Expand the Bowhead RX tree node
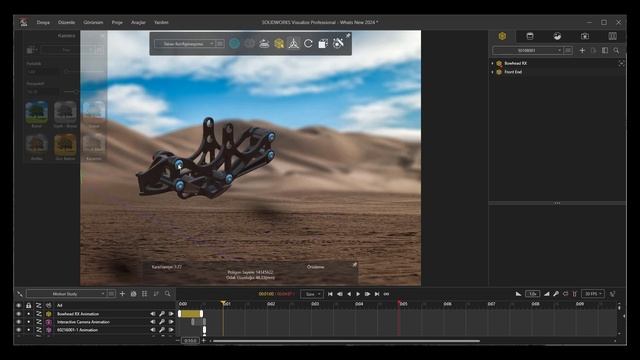The width and height of the screenshot is (640, 360). [x=493, y=63]
